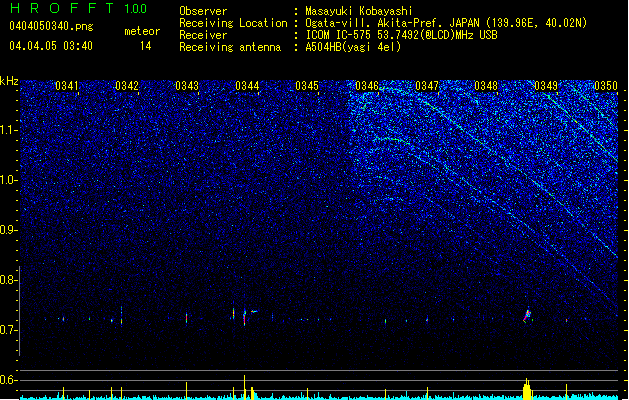
Task: Click the kHz axis unit label
Action: click(9, 81)
